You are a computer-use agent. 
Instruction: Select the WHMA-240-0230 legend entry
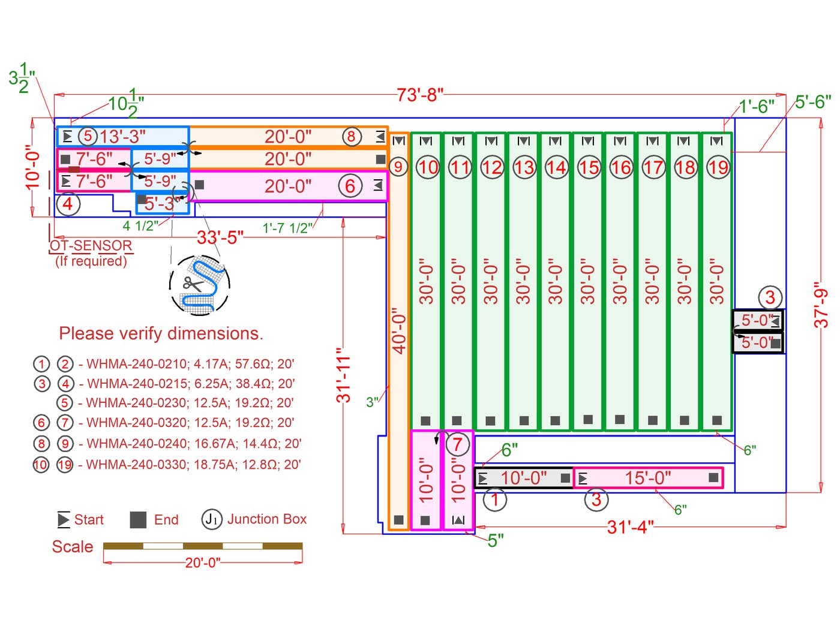point(189,403)
